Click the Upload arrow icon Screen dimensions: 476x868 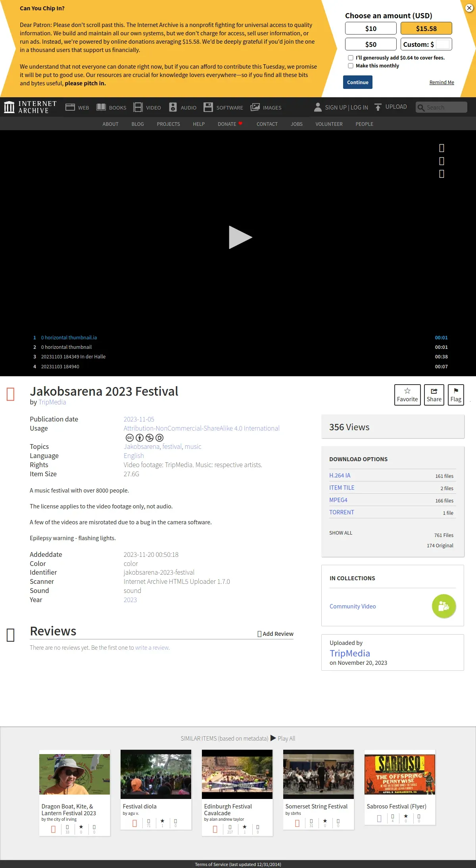(378, 107)
